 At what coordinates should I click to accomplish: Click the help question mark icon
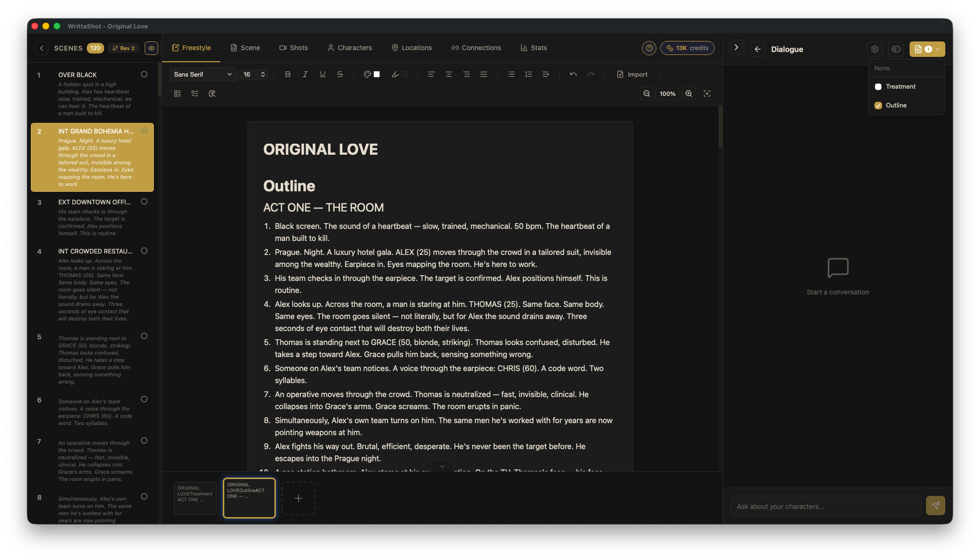[x=649, y=48]
